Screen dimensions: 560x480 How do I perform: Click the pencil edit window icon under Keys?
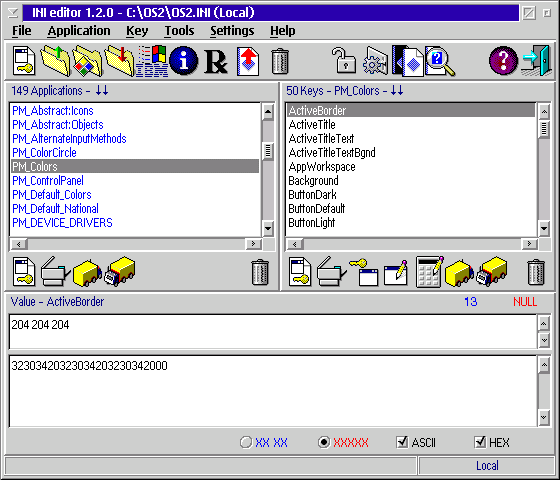tap(396, 272)
